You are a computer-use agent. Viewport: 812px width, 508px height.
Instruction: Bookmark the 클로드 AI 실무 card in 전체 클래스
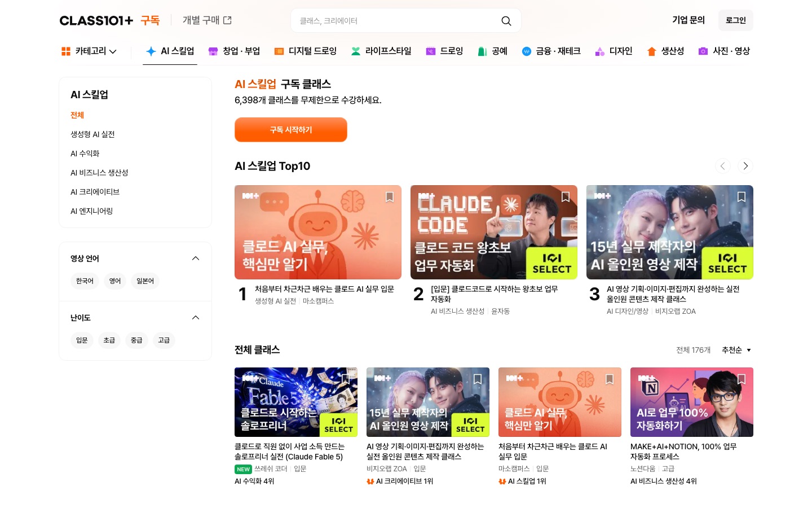(x=610, y=379)
